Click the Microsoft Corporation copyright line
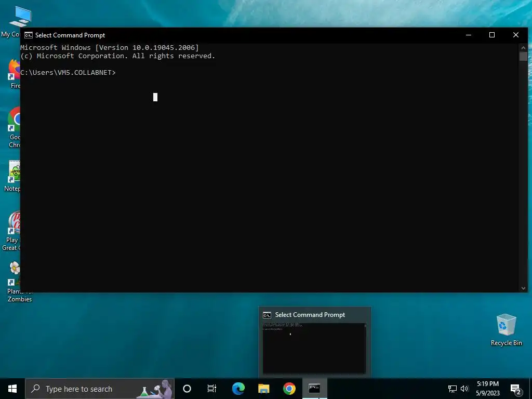532x399 pixels. coord(118,56)
